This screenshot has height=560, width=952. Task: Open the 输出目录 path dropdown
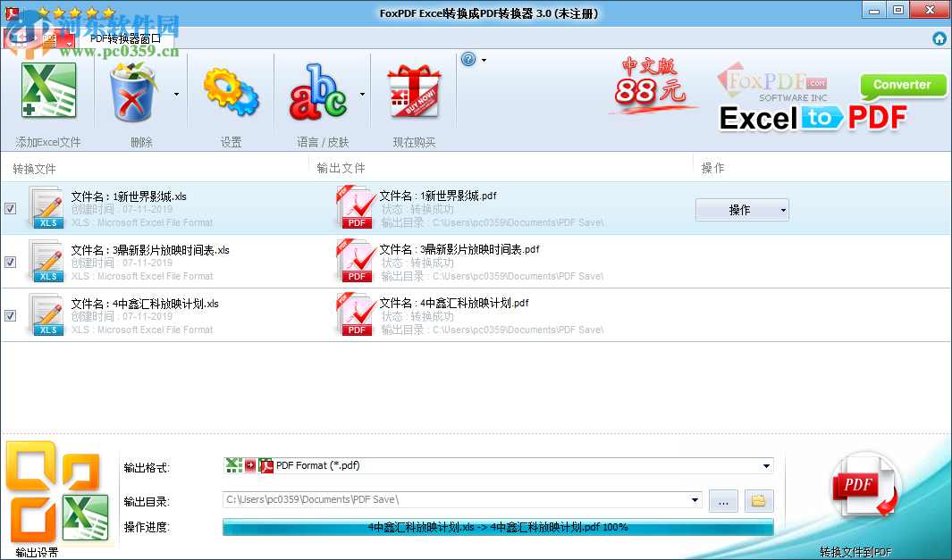(x=695, y=500)
